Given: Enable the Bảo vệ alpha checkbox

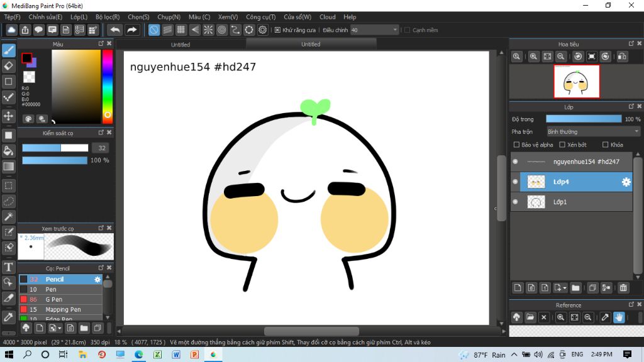Looking at the screenshot, I should [x=516, y=145].
